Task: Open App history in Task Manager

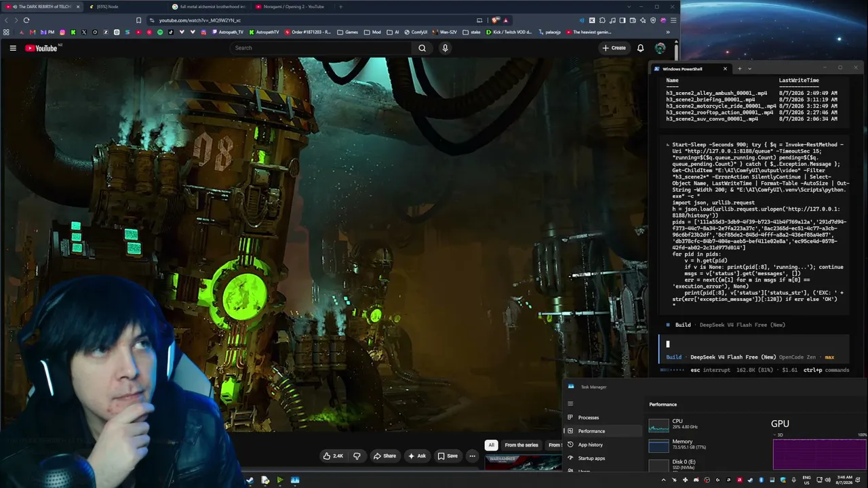Action: (x=602, y=445)
